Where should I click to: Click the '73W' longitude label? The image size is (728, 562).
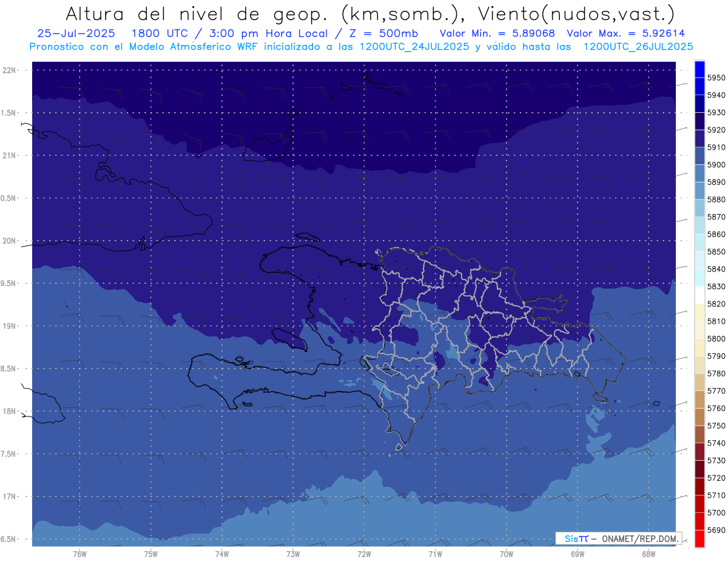[x=293, y=554]
